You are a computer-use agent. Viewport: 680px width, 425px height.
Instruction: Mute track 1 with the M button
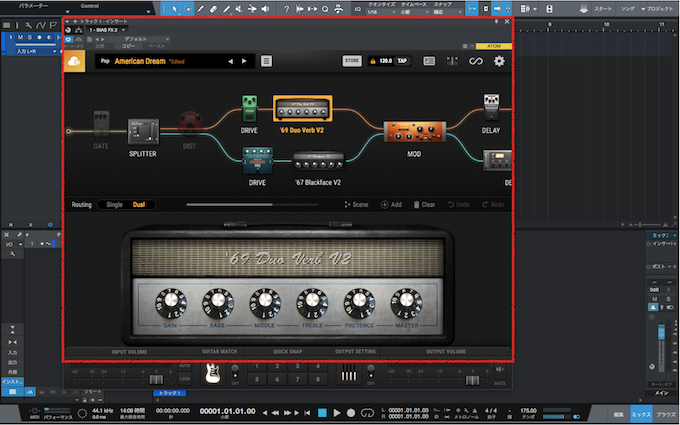pos(20,38)
